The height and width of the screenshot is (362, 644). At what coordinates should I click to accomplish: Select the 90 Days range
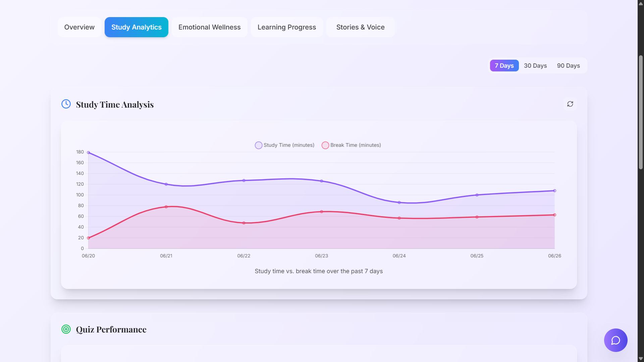(x=568, y=65)
